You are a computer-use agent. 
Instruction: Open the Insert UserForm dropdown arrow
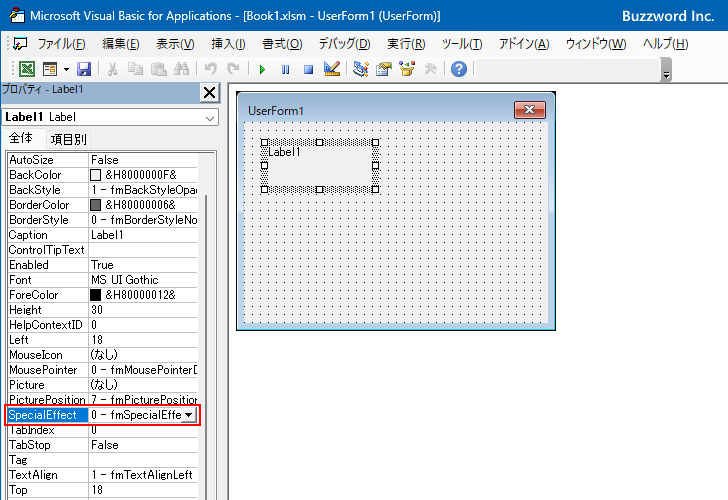click(66, 70)
